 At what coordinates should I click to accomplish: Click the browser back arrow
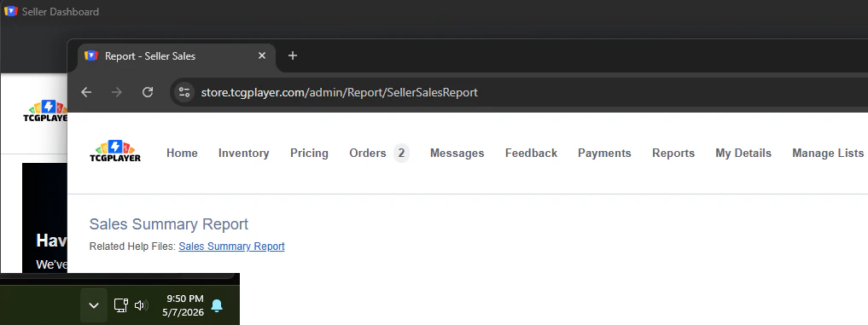86,92
